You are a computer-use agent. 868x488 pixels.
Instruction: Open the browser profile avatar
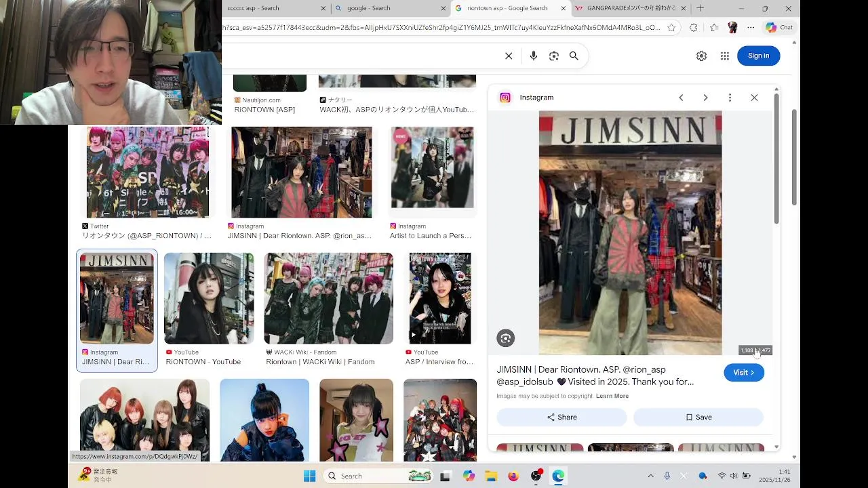coord(732,28)
